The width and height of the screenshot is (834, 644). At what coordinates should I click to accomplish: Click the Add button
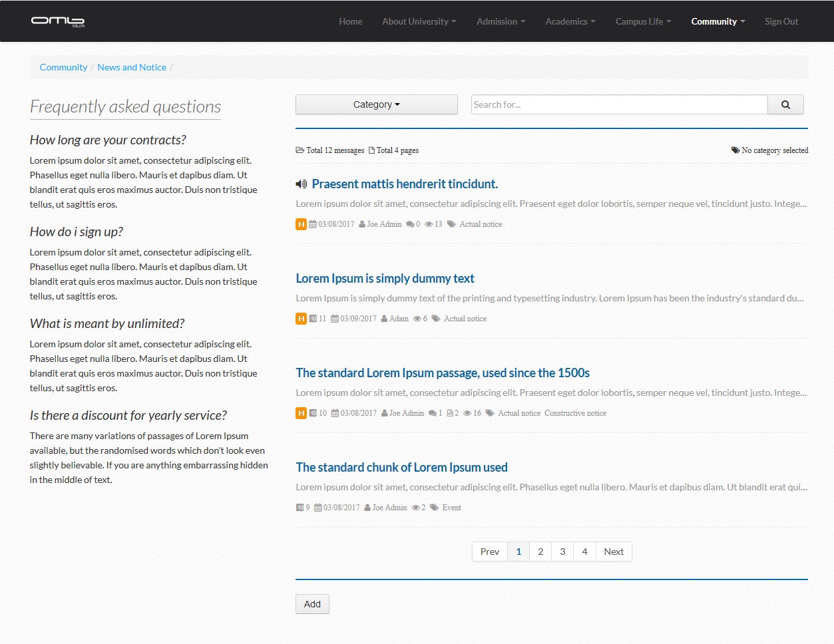coord(312,604)
